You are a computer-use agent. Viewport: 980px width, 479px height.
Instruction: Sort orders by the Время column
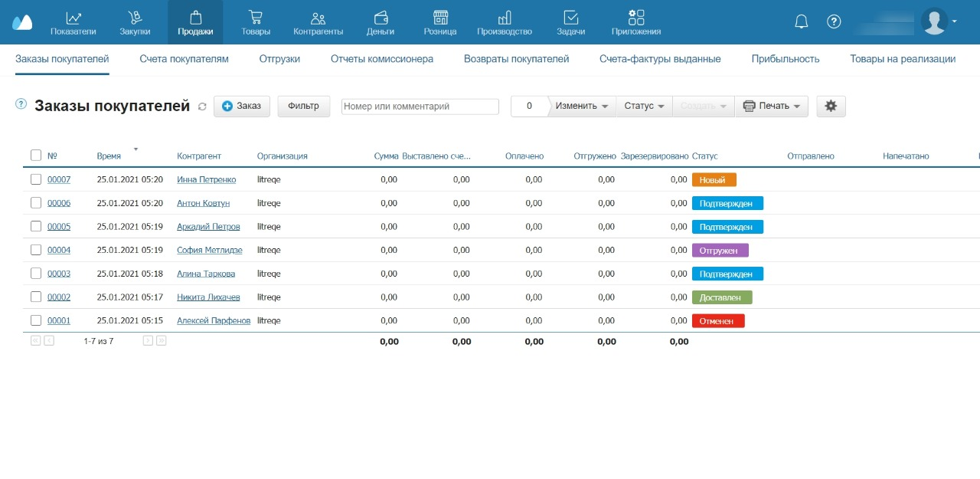[x=109, y=156]
